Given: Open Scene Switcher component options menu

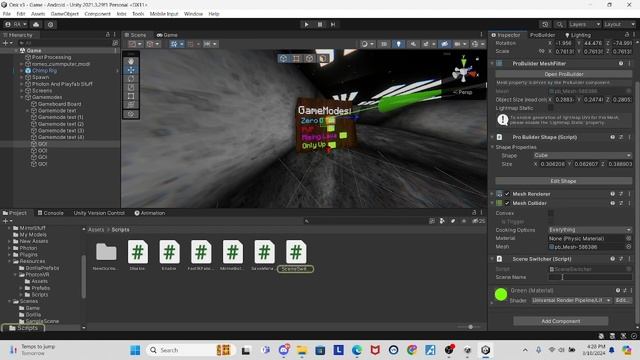Looking at the screenshot, I should click(629, 259).
